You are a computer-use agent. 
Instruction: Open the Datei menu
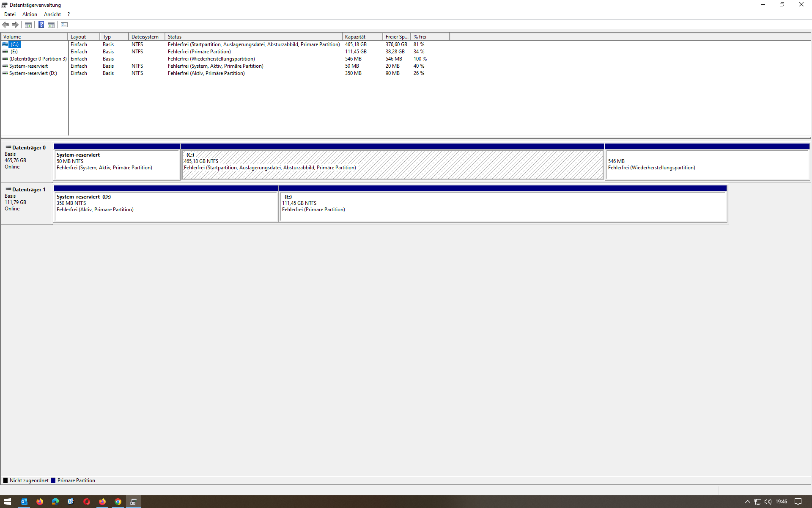coord(10,14)
